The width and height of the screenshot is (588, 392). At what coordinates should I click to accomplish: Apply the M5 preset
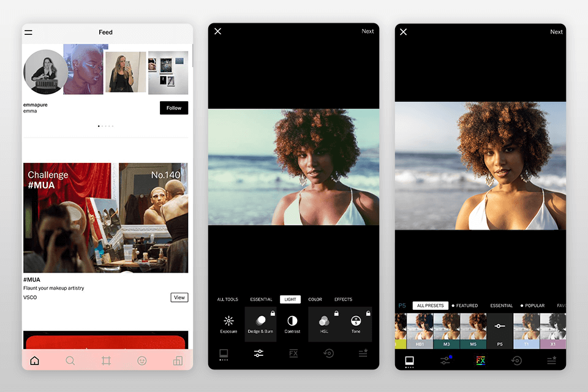[473, 331]
